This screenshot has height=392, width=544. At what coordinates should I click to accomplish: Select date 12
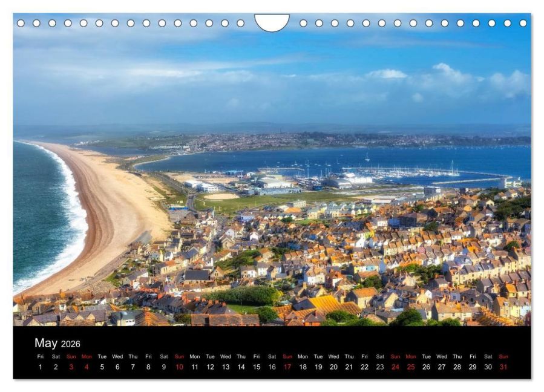coord(210,367)
